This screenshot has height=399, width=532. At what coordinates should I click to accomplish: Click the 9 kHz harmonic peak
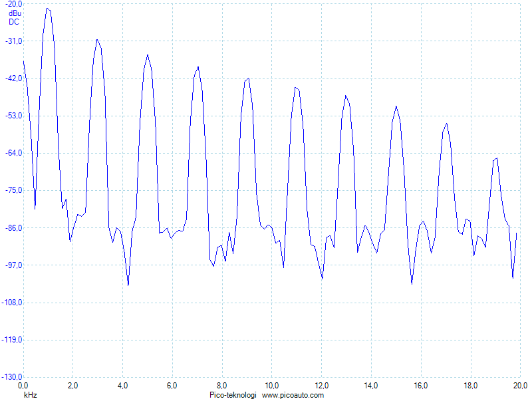coord(248,78)
